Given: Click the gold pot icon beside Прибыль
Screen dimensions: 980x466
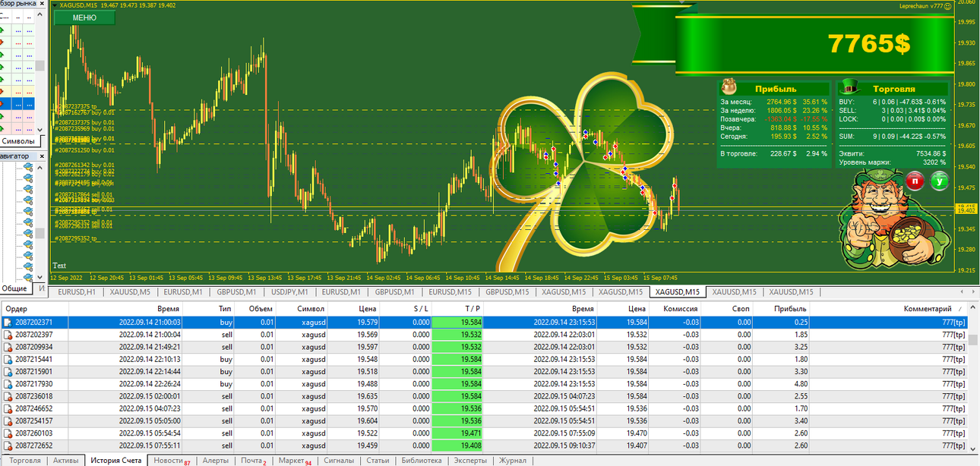Looking at the screenshot, I should point(729,87).
